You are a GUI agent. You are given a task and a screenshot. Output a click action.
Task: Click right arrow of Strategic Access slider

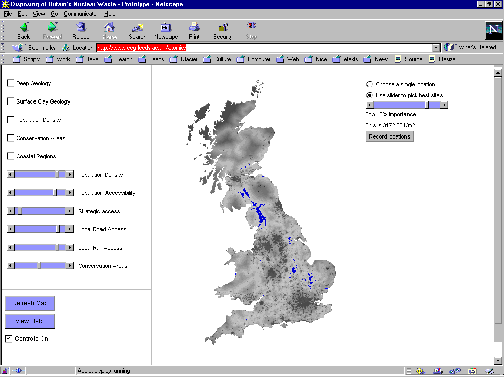click(70, 211)
